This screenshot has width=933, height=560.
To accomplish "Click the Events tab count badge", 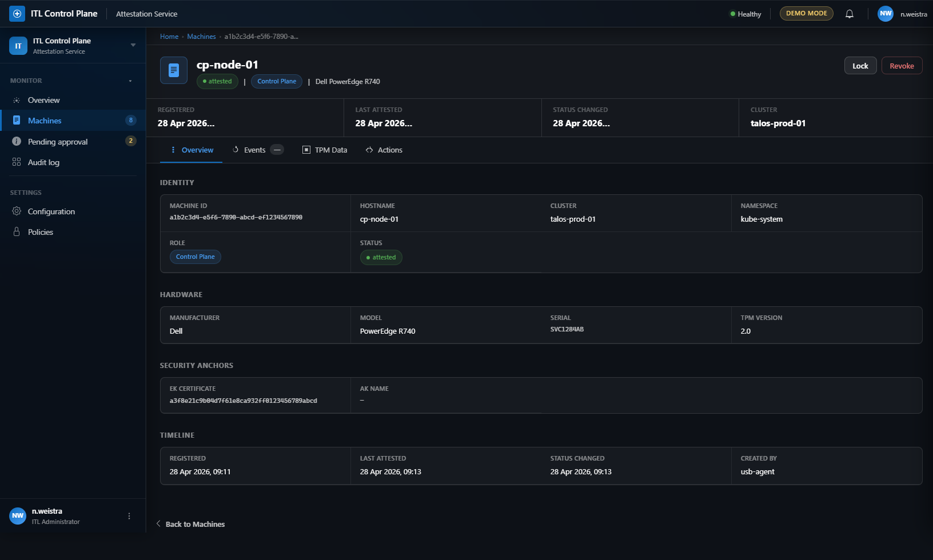I will (277, 150).
